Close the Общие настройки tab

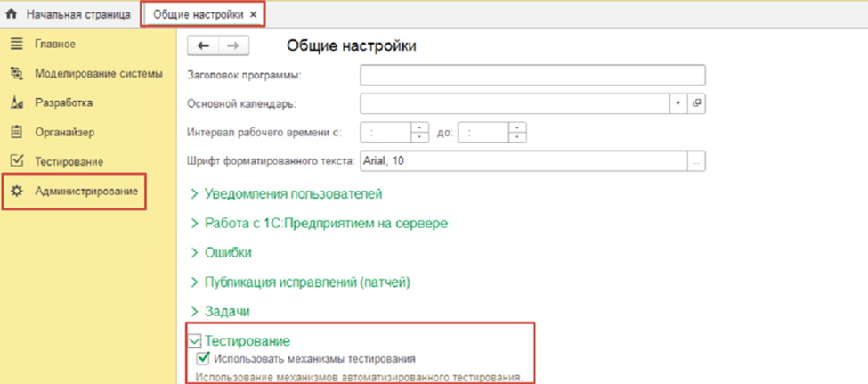tap(253, 14)
